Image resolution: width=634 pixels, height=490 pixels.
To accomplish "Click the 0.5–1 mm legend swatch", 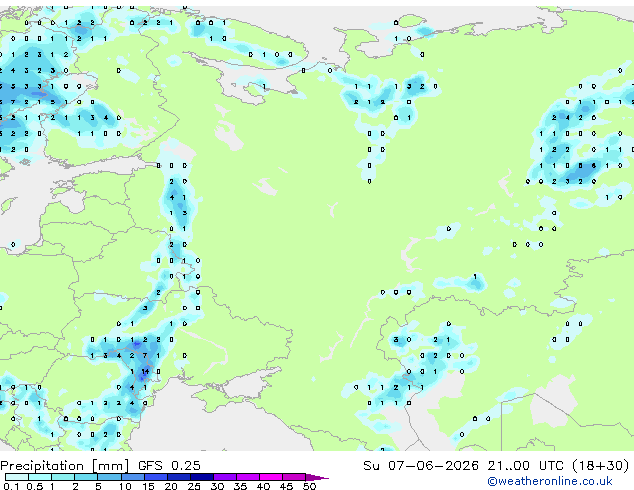I will pos(40,477).
